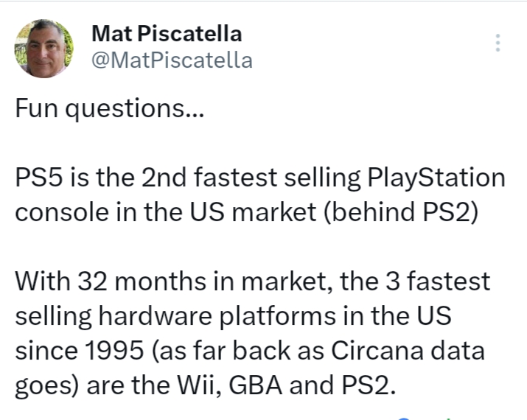This screenshot has width=527, height=420.
Task: Click the word "PlayStation" in the tweet
Action: (433, 178)
